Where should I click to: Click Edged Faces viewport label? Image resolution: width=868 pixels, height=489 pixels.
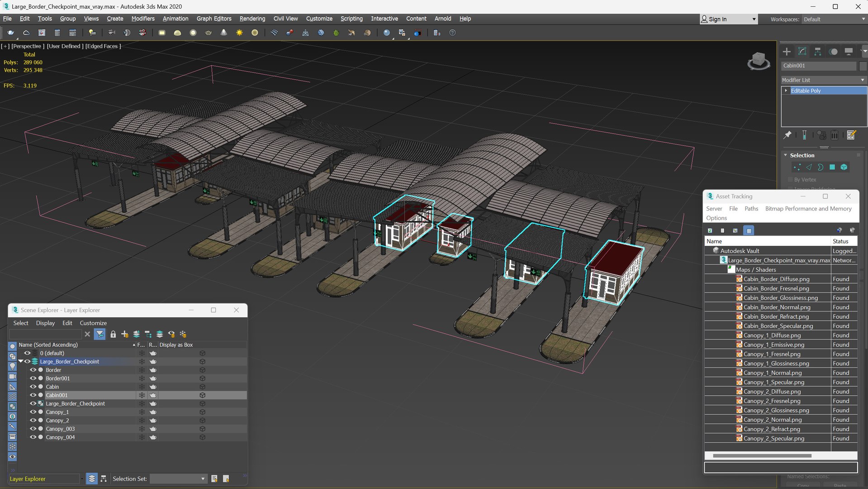pos(103,46)
